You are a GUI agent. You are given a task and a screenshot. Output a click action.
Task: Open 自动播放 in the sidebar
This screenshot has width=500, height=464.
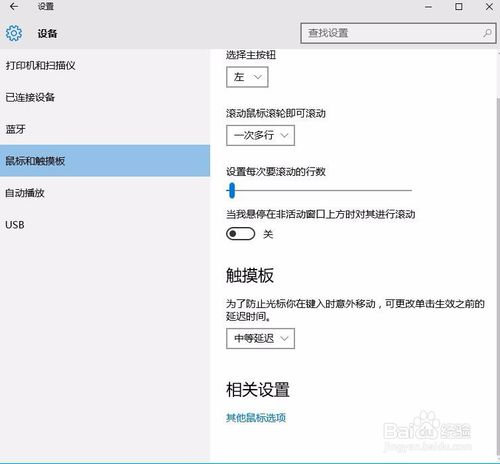(x=105, y=193)
